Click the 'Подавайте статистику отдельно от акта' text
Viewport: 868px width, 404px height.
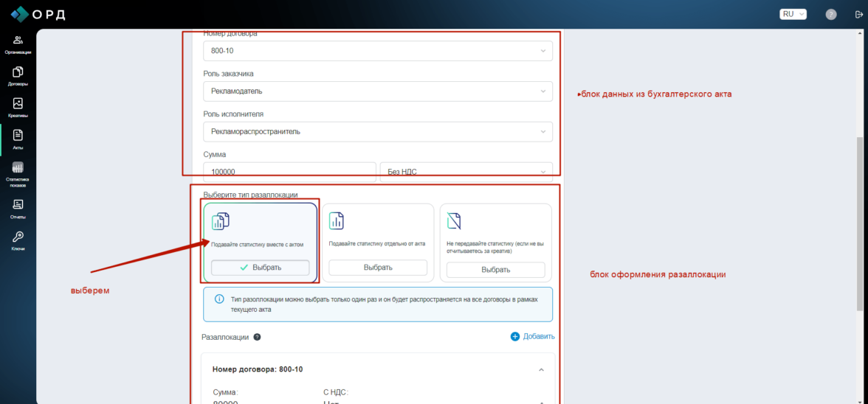pyautogui.click(x=377, y=244)
